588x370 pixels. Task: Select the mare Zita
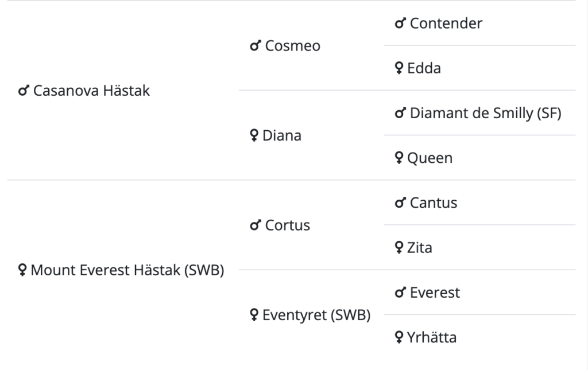point(420,248)
